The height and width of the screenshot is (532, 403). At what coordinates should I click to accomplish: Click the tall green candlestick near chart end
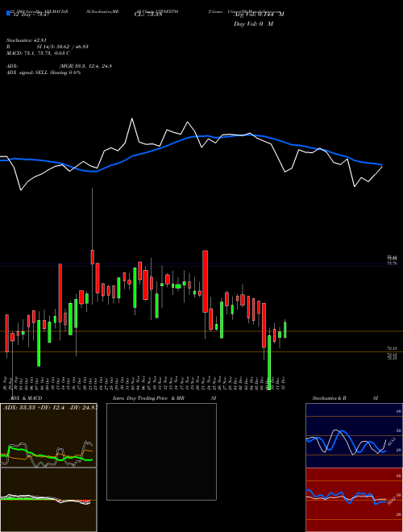pyautogui.click(x=270, y=363)
